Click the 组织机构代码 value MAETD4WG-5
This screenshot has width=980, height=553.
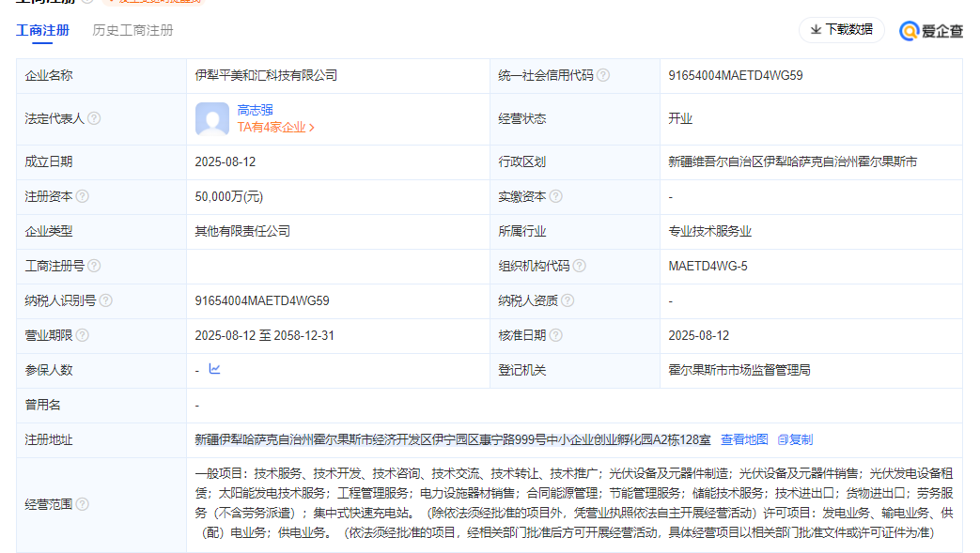(708, 267)
